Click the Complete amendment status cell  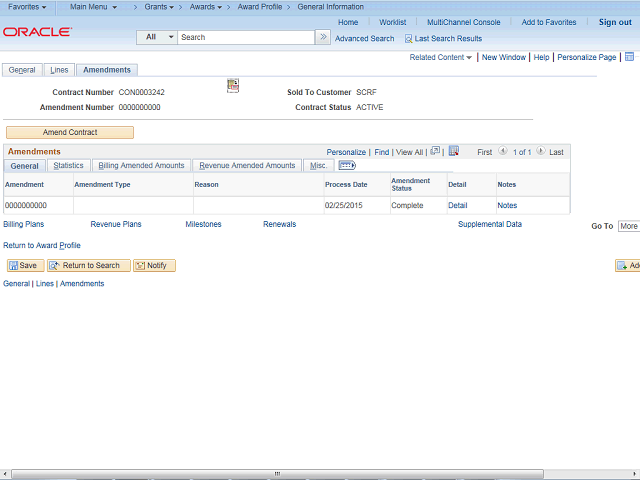tap(407, 205)
